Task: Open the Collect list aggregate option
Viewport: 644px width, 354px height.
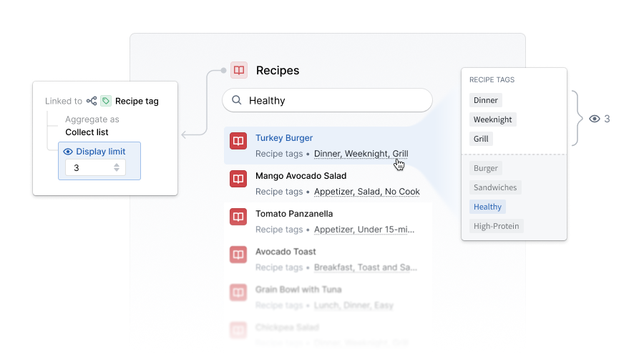Action: pos(87,132)
